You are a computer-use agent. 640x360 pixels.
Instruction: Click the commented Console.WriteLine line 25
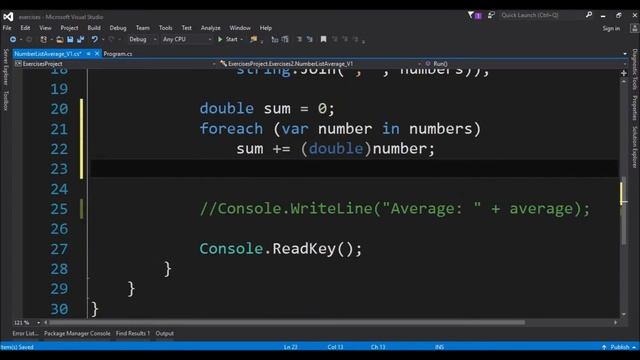click(x=395, y=209)
